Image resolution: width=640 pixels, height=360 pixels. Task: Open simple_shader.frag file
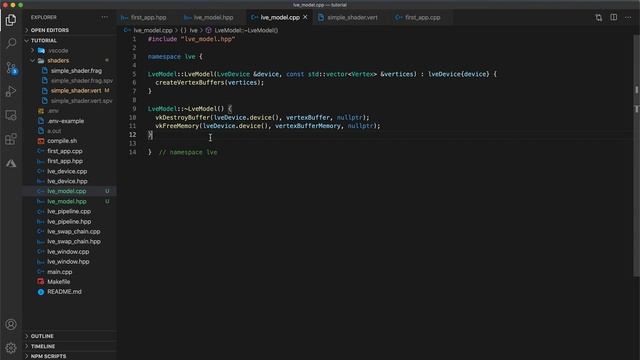coord(76,71)
